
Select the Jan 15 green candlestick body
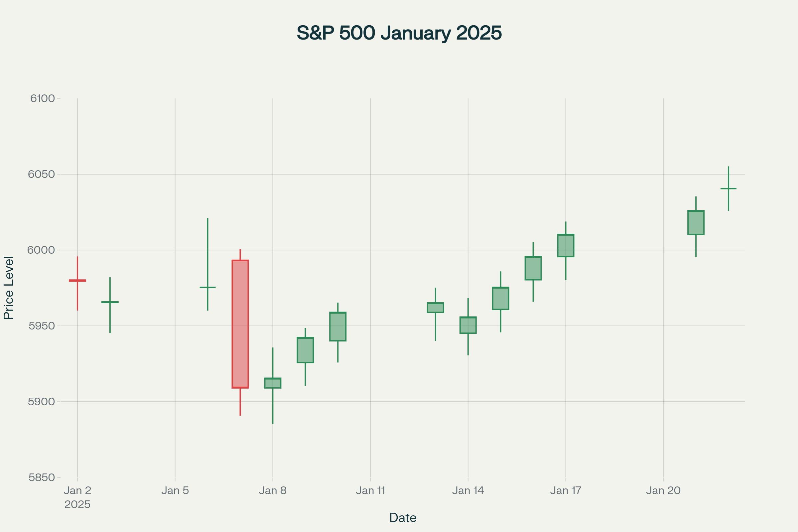click(500, 298)
